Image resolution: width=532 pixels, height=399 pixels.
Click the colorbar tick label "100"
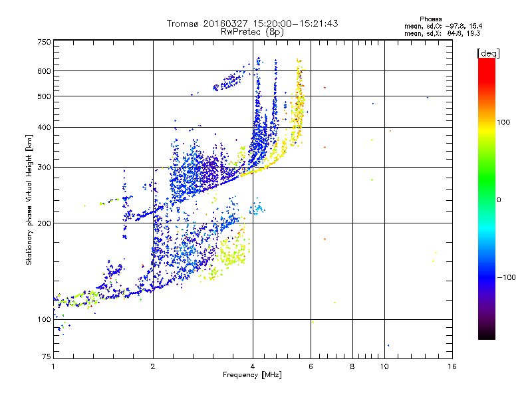(503, 122)
